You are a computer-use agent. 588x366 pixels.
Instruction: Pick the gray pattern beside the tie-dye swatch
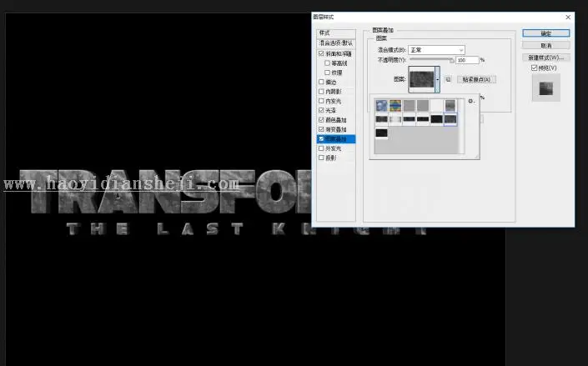[x=410, y=106]
